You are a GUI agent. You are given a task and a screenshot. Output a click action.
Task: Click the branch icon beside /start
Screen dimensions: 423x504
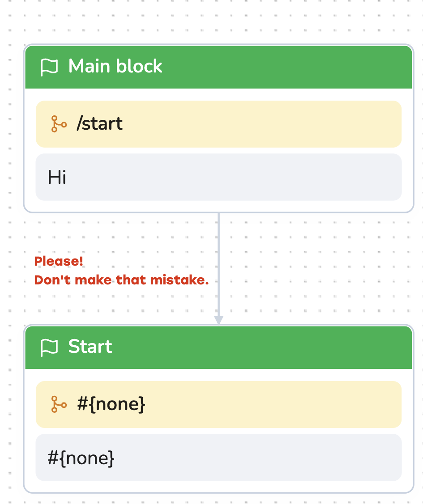[59, 124]
